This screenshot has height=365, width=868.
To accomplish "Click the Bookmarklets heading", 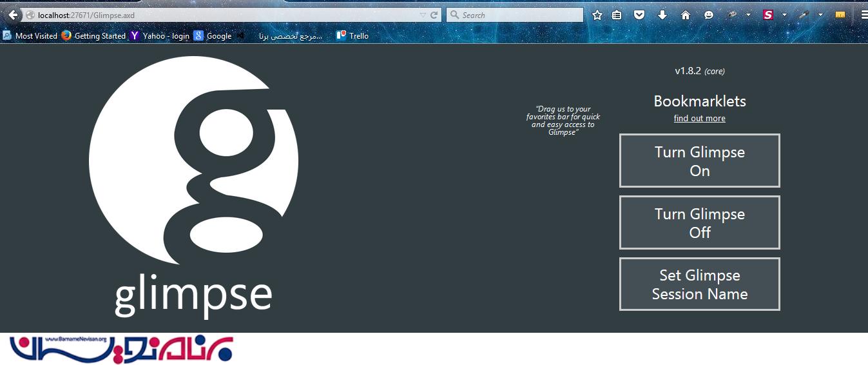I will coord(700,101).
